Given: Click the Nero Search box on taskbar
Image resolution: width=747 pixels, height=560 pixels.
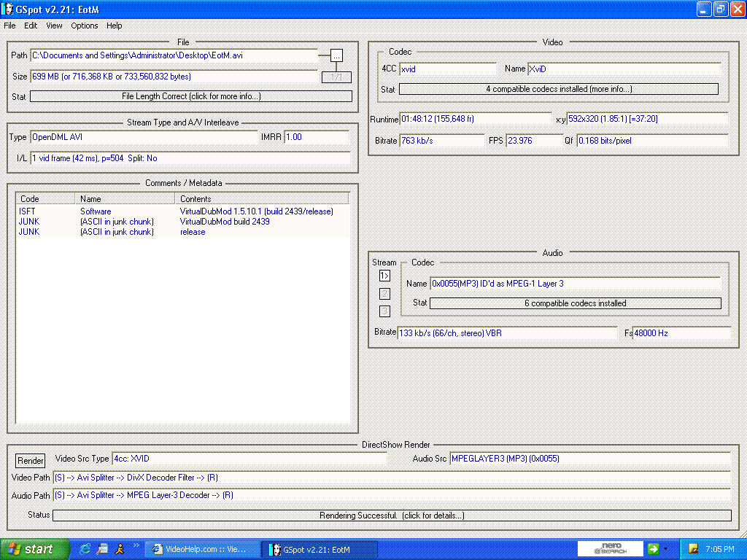Looking at the screenshot, I should (611, 549).
